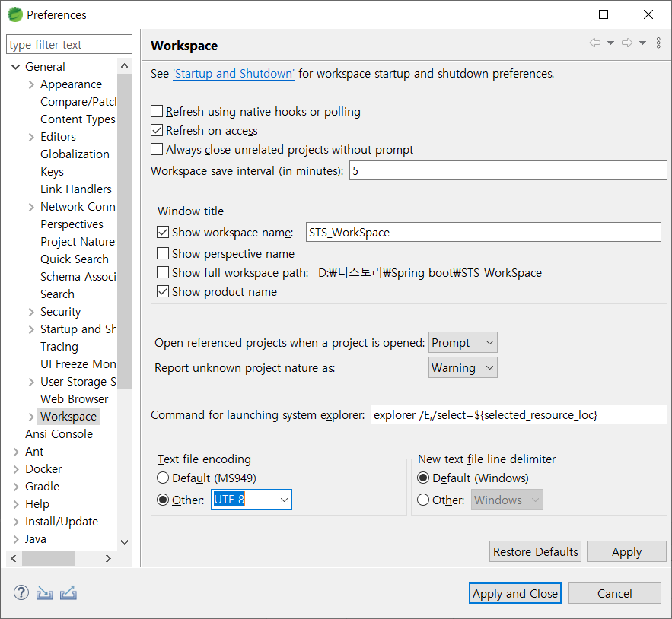Click the back navigation arrow icon
Viewport: 672px width, 619px height.
click(595, 43)
